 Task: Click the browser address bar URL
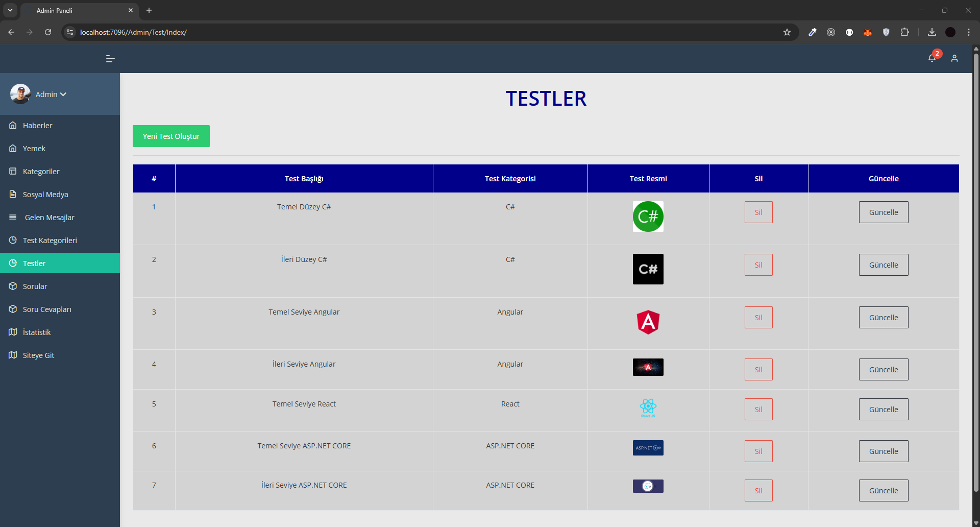click(x=133, y=32)
